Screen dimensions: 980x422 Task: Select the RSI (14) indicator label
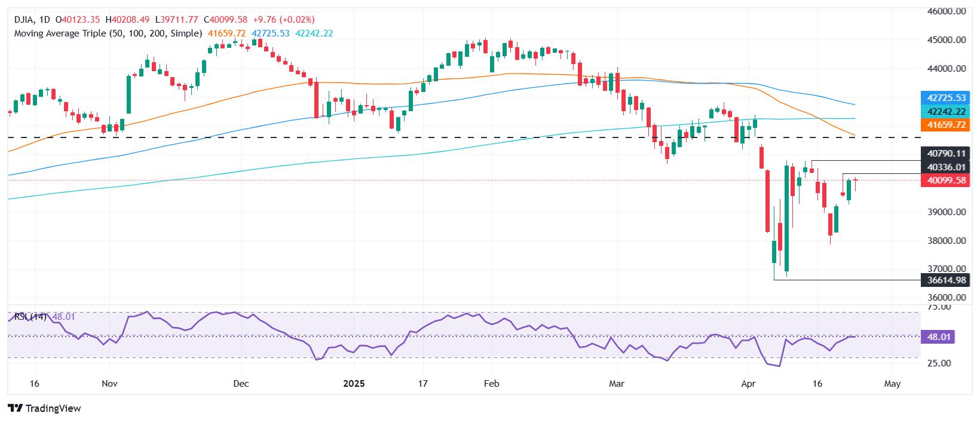tap(31, 317)
